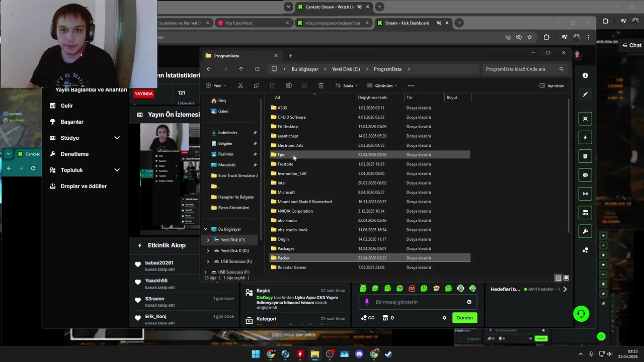The image size is (644, 362).
Task: Click the bookmark star in Chrome address bar
Action: click(x=529, y=37)
